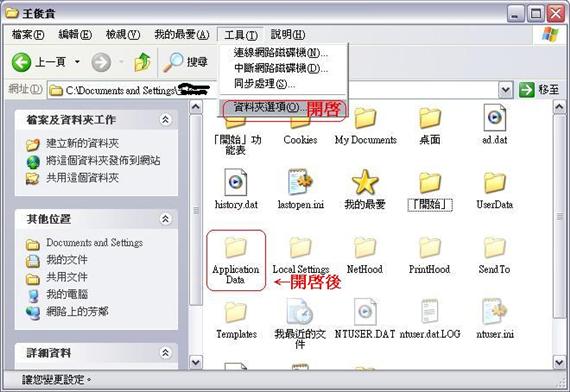Image resolution: width=570 pixels, height=392 pixels.
Task: Select the 我的最愛 star folder icon
Action: 365,182
